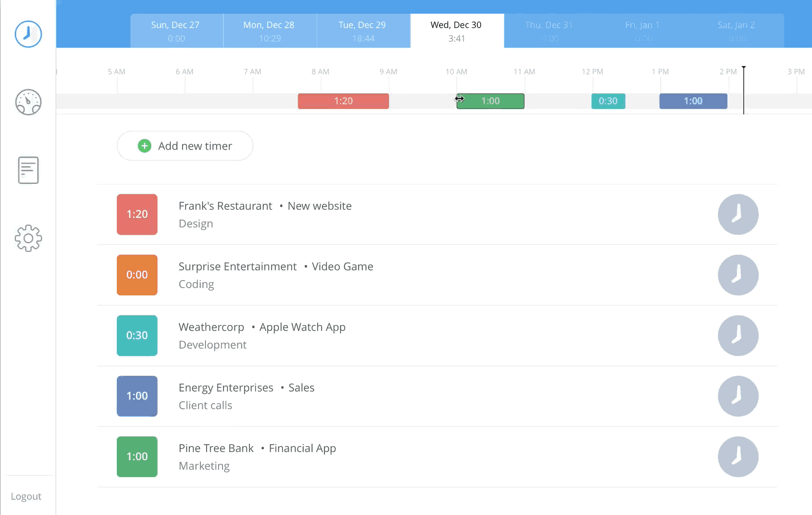Viewport: 812px width, 515px height.
Task: Select the Thu, Dec 31 day tab
Action: click(x=548, y=31)
